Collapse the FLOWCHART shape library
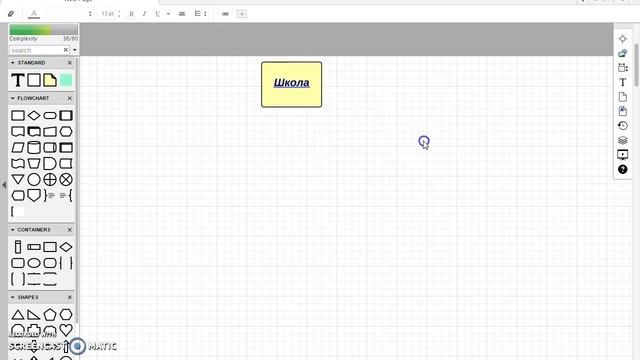The image size is (640, 360). tap(13, 98)
